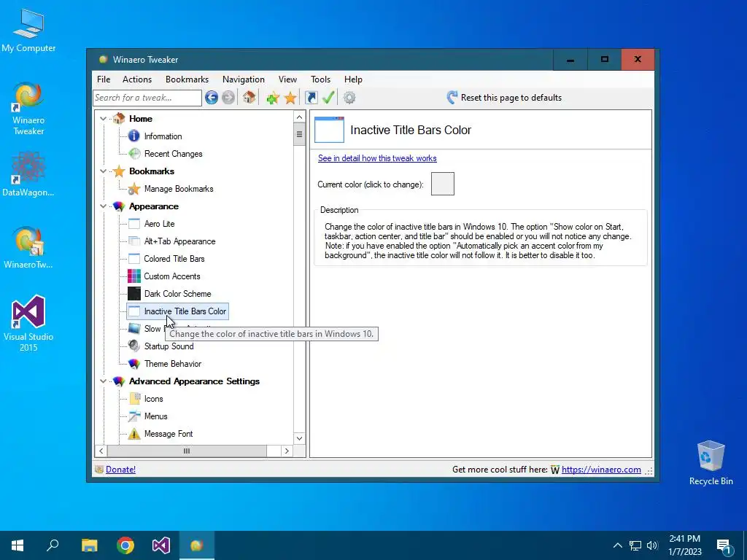Open bookmarks with the yellow star toolbar icon
747x560 pixels.
point(290,98)
